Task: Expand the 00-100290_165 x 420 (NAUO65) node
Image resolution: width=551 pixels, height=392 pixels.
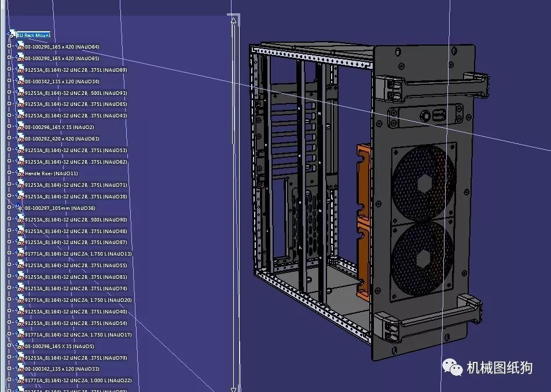Action: pyautogui.click(x=10, y=58)
